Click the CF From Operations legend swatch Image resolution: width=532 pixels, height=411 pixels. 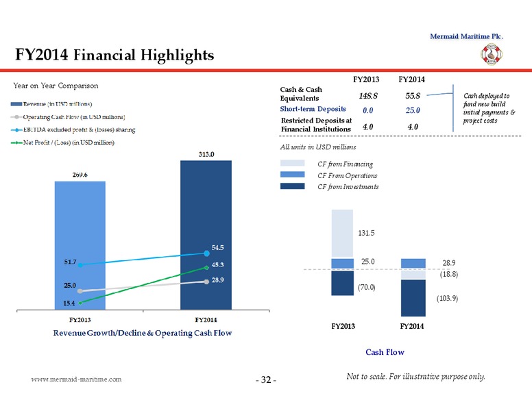(x=293, y=174)
